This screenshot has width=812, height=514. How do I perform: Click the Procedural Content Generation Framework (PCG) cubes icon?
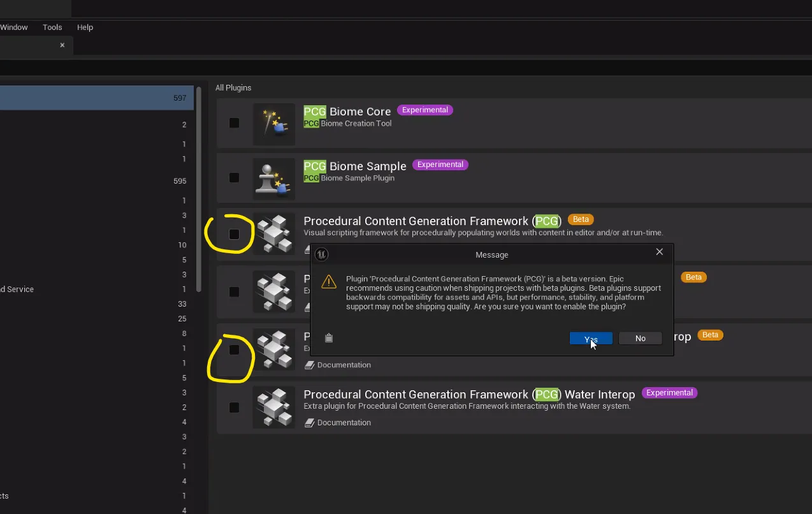[274, 234]
